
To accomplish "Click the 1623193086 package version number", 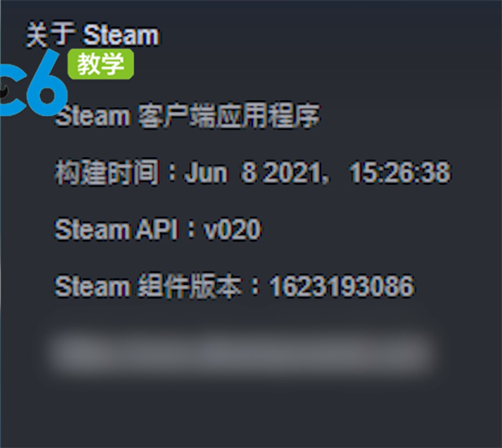I will (x=342, y=286).
